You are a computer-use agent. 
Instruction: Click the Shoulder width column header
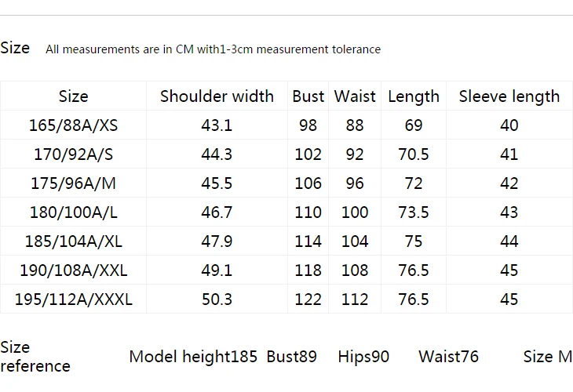tap(217, 96)
